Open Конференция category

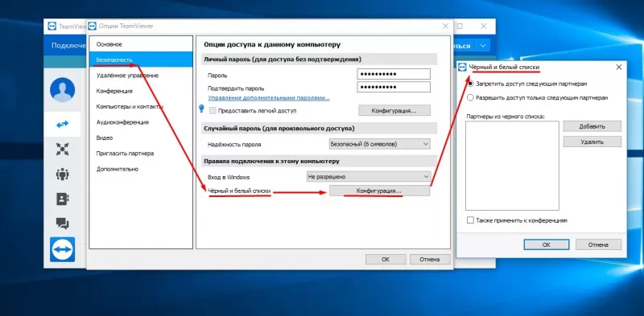tap(141, 91)
